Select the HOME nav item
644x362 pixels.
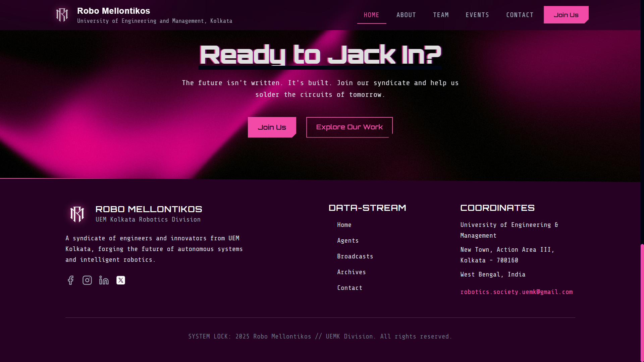click(371, 15)
